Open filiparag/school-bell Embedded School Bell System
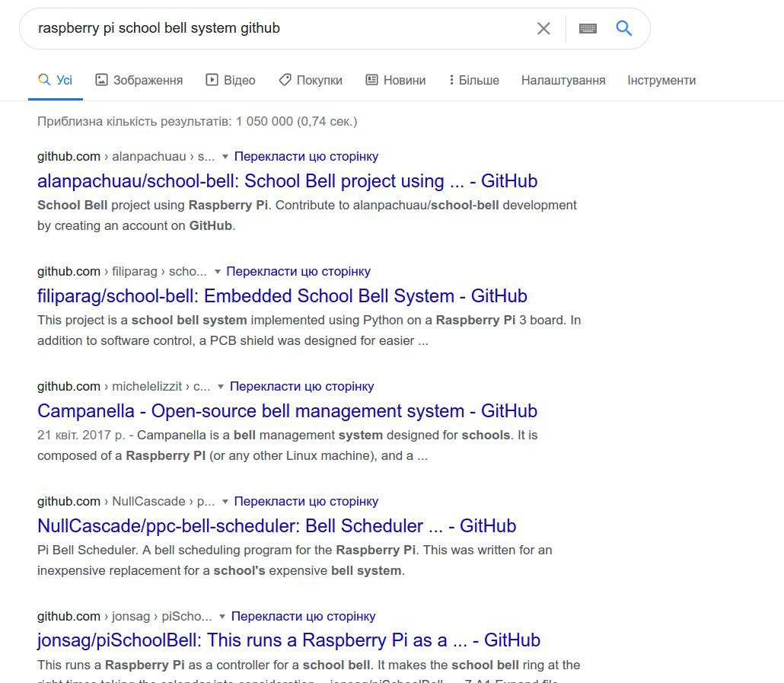 pos(282,296)
